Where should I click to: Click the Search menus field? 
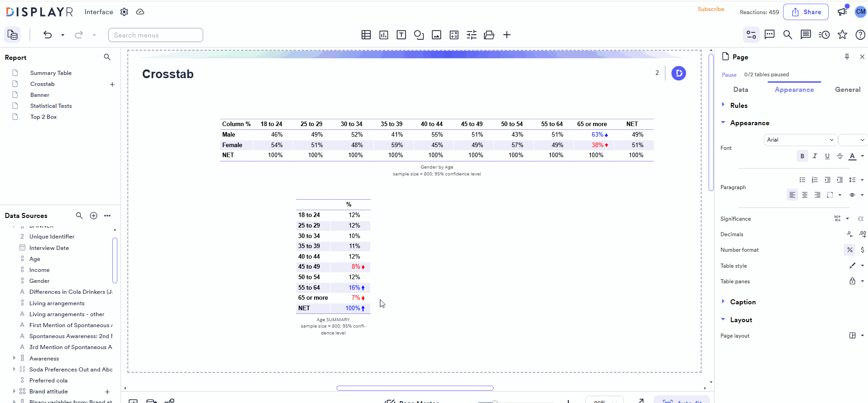pyautogui.click(x=155, y=35)
